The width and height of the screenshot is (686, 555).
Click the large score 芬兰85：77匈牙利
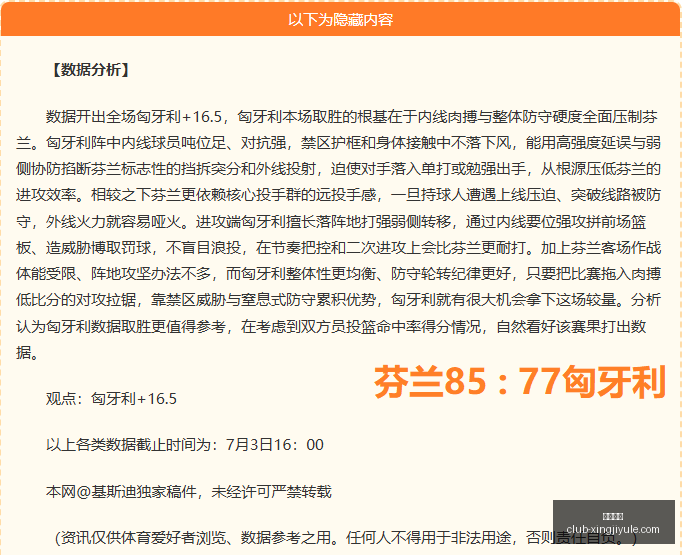click(520, 382)
